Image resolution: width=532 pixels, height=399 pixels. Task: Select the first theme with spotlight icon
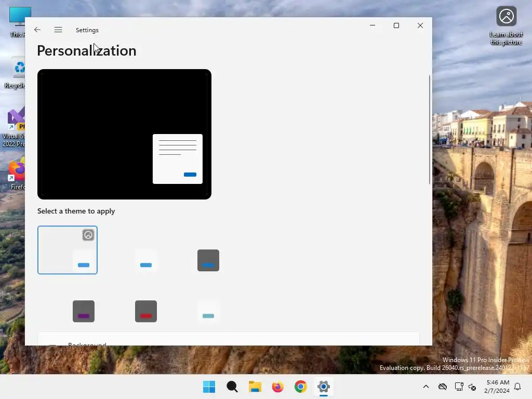[68, 250]
